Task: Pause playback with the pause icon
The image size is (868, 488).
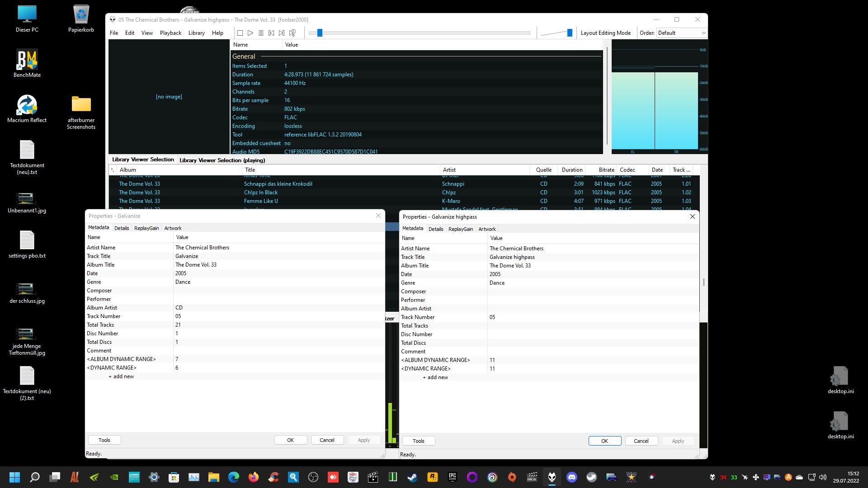Action: tap(261, 33)
